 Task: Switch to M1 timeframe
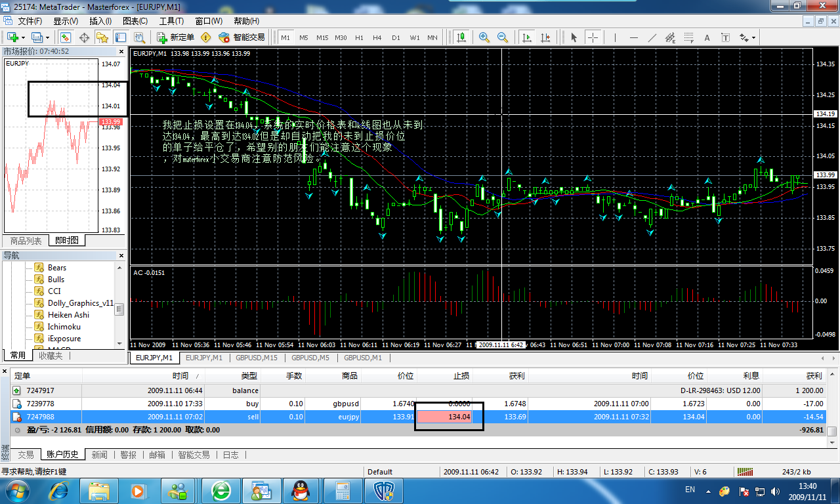click(285, 37)
